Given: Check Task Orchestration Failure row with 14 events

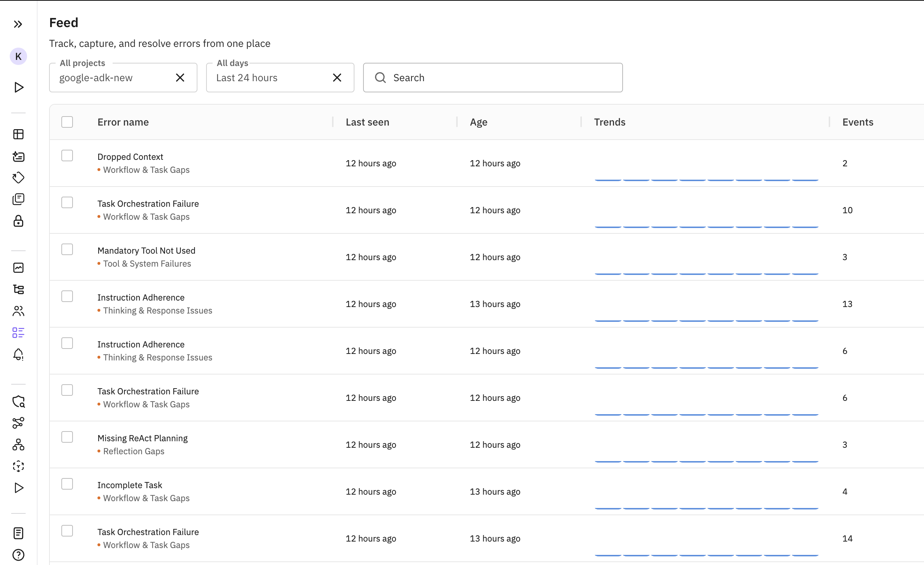Looking at the screenshot, I should 67,531.
